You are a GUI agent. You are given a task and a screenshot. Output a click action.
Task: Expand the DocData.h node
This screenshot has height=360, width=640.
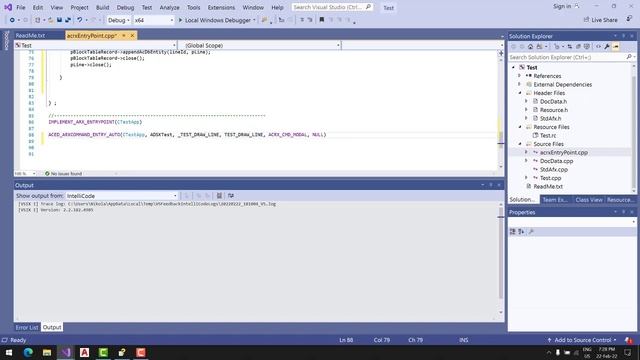(x=526, y=101)
